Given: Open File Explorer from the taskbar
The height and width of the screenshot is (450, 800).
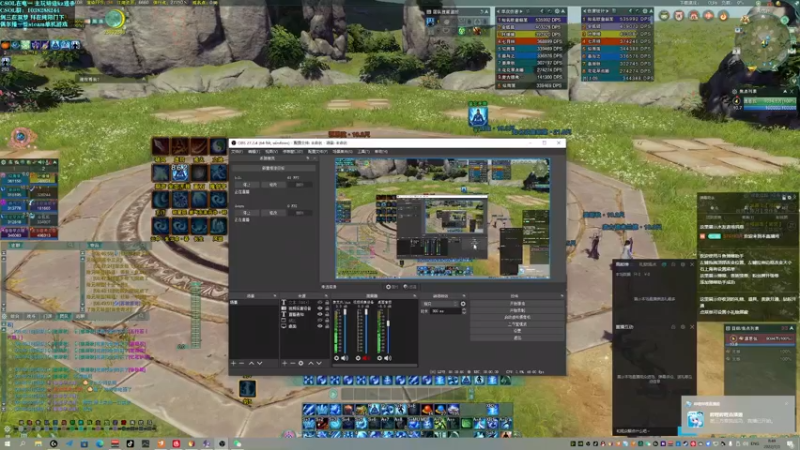Looking at the screenshot, I should click(38, 444).
